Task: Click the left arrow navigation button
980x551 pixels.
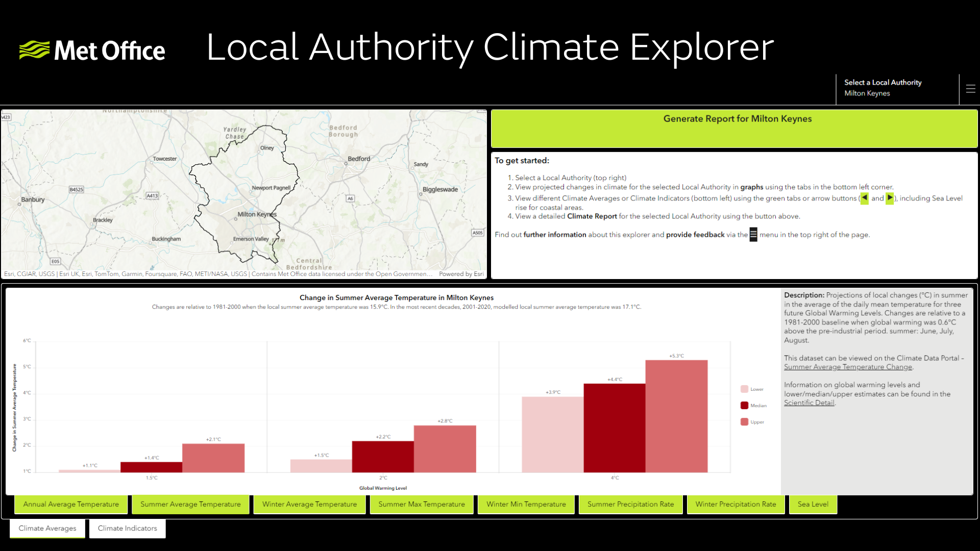Action: tap(864, 198)
